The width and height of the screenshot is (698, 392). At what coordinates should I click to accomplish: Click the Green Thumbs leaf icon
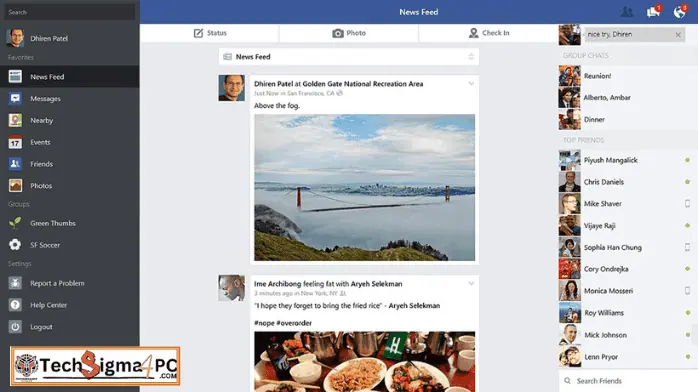click(x=15, y=223)
